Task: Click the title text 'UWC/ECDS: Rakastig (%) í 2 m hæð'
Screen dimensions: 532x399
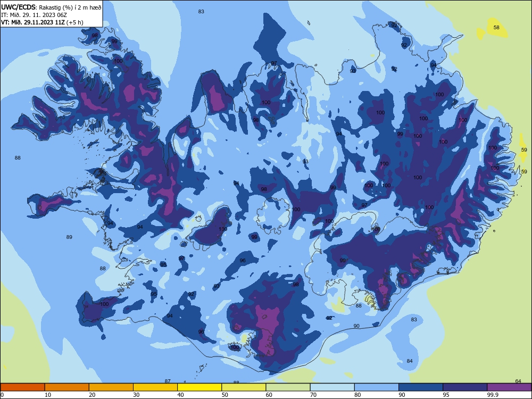Action: pos(51,7)
